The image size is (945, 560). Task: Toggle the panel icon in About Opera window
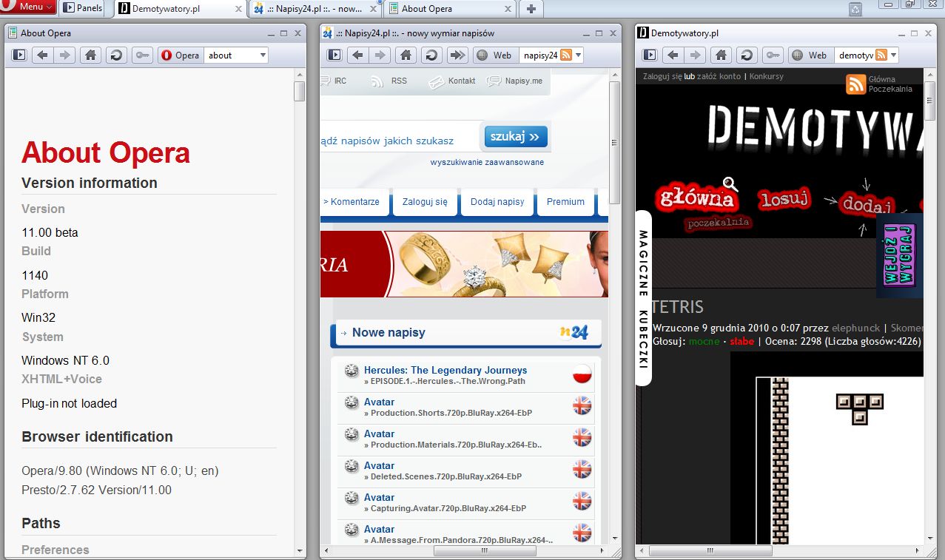(x=19, y=55)
